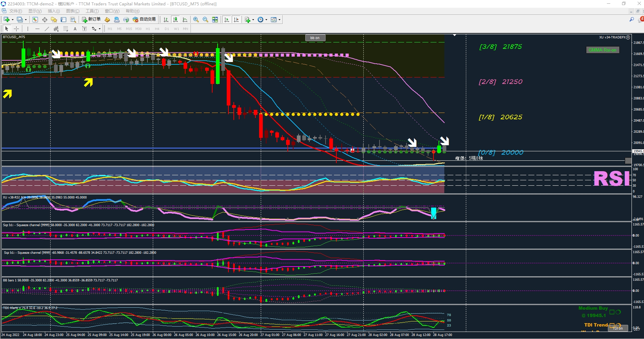Viewport: 644px width, 339px height.
Task: Draw a vertical line
Action: click(x=28, y=29)
